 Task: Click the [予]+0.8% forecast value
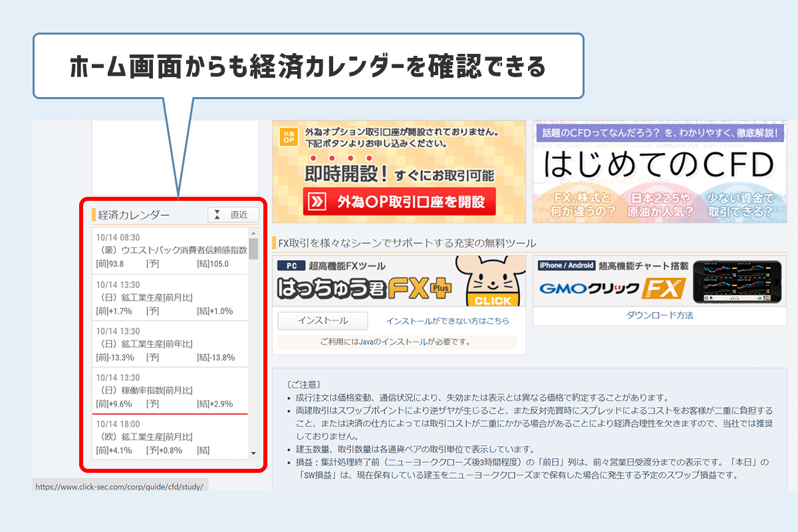point(164,450)
